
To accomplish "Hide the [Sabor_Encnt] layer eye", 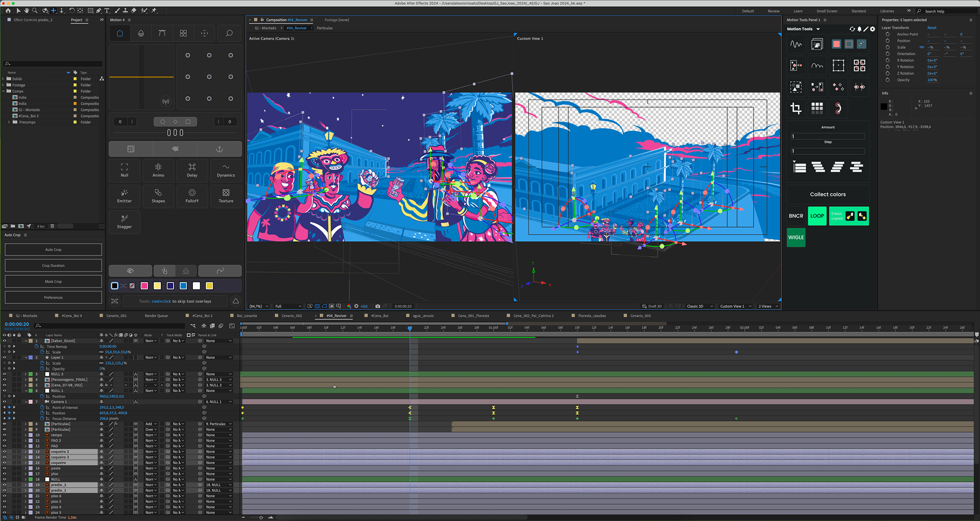I will click(5, 341).
